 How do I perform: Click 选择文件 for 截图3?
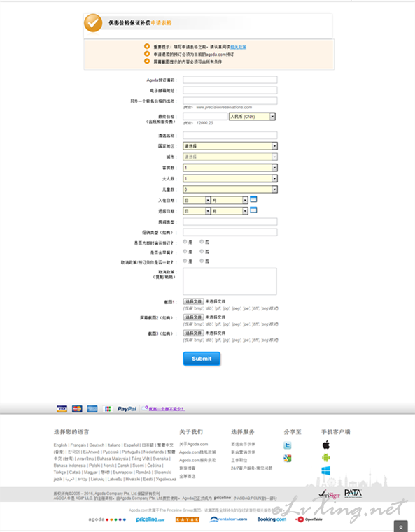(194, 333)
